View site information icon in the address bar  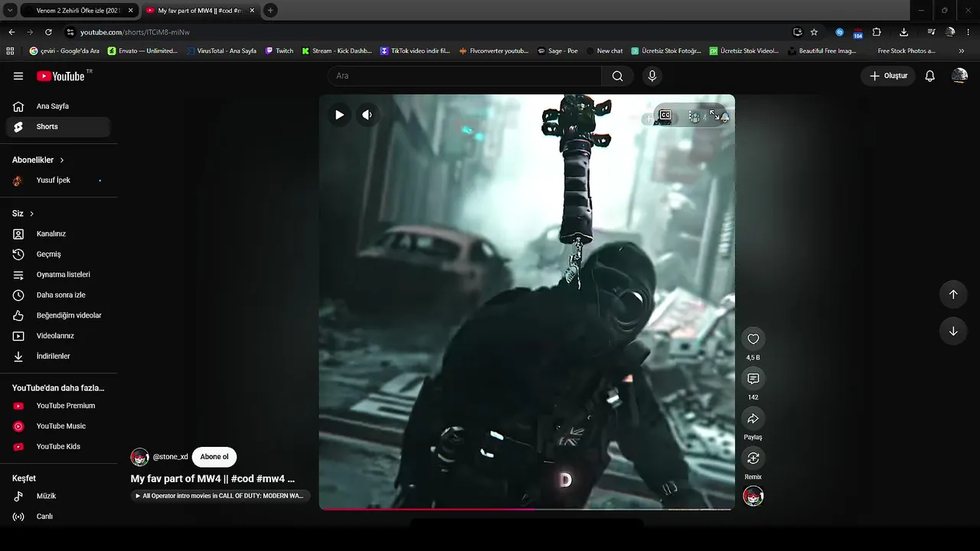point(70,32)
